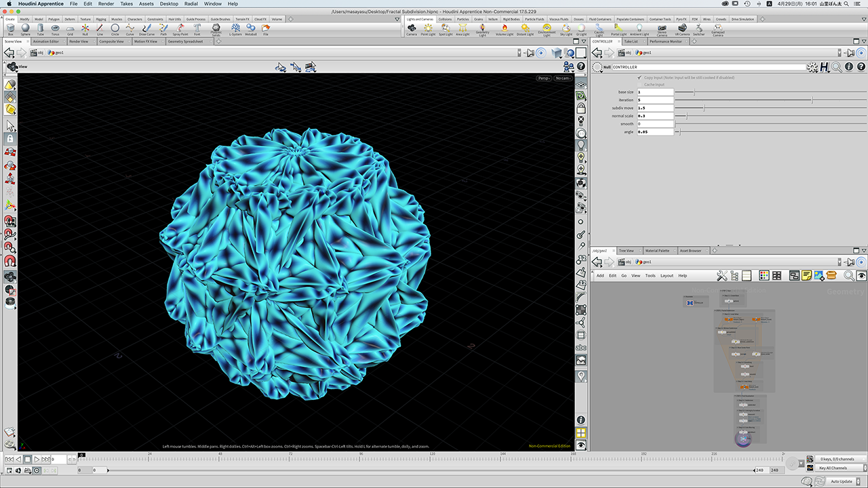
Task: Click the VR Camera shelf tool
Action: click(x=682, y=28)
